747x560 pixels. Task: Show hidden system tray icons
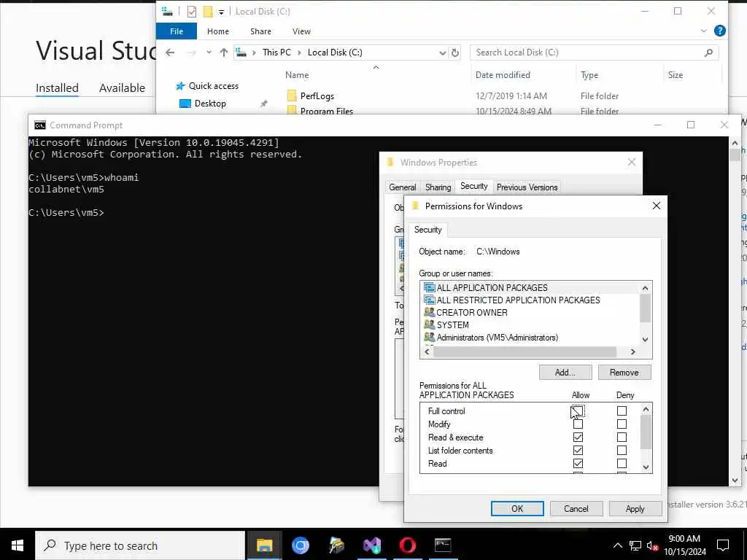(x=617, y=545)
